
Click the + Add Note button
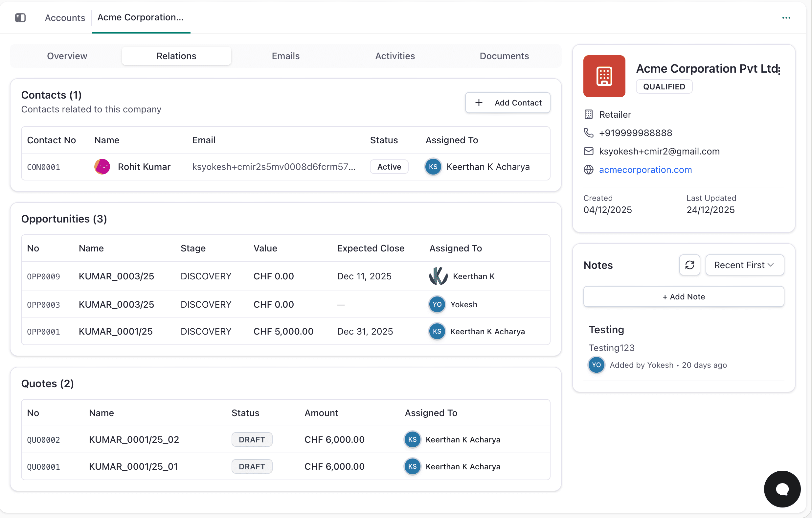point(684,296)
